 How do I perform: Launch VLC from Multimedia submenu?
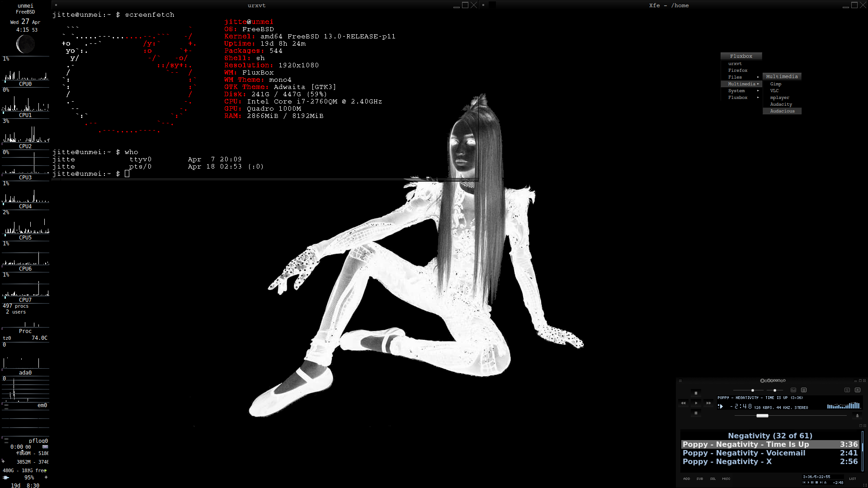(x=782, y=91)
